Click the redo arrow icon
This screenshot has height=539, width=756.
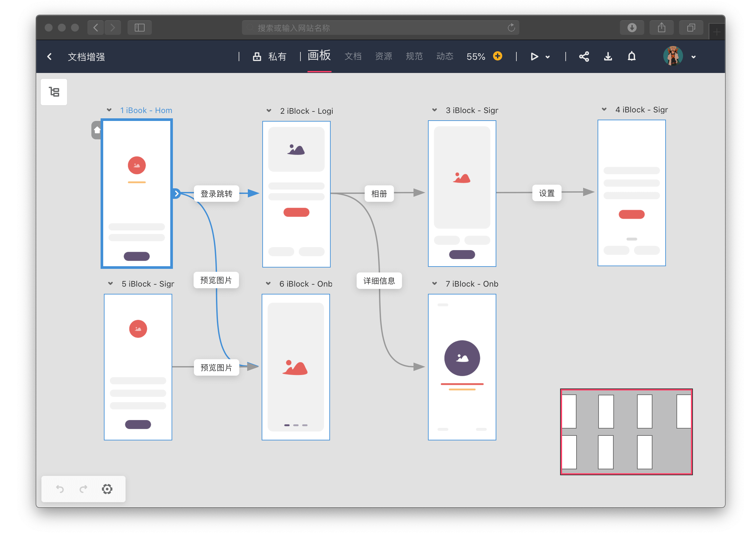[83, 489]
